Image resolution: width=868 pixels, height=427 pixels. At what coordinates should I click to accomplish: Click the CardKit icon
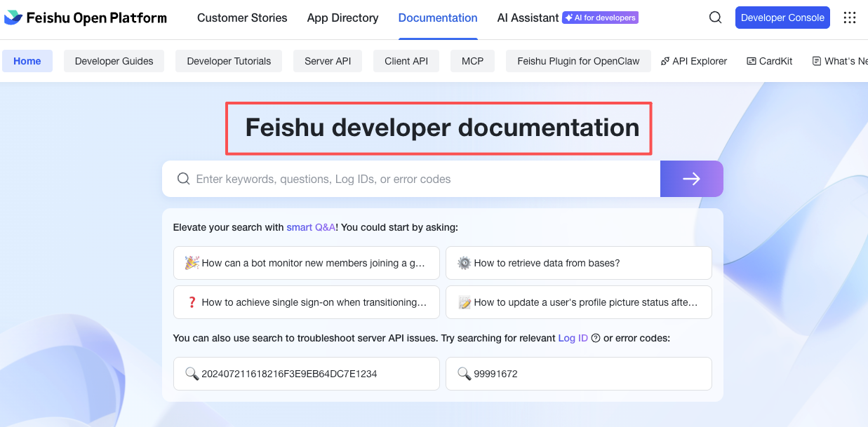point(752,61)
